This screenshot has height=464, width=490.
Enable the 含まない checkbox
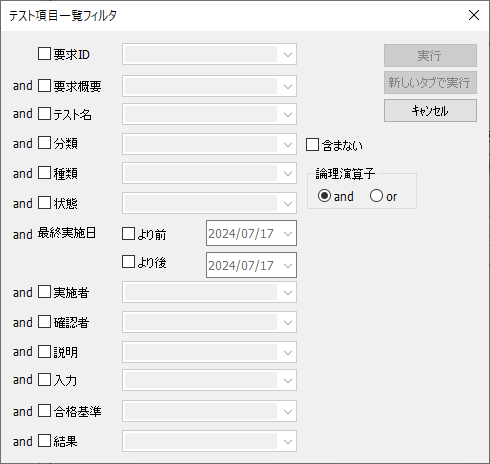(312, 145)
